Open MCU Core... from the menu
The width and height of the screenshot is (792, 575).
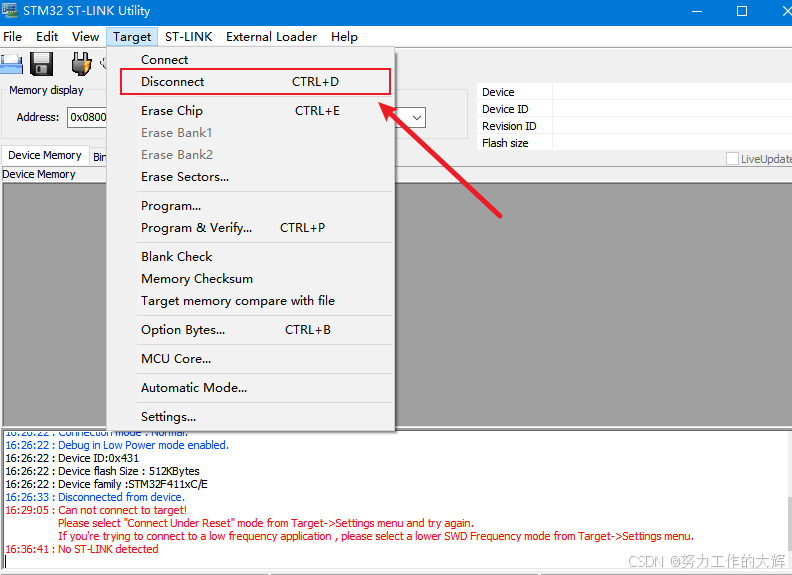tap(251, 359)
